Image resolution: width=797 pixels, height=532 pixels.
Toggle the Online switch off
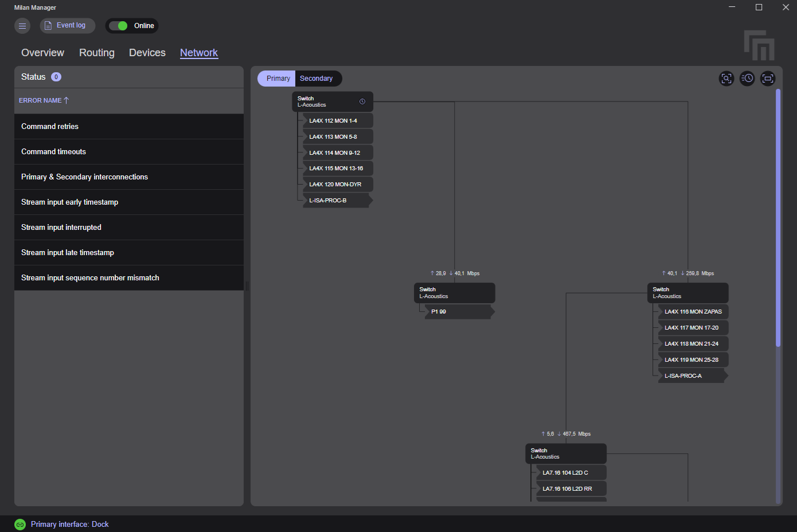tap(119, 26)
